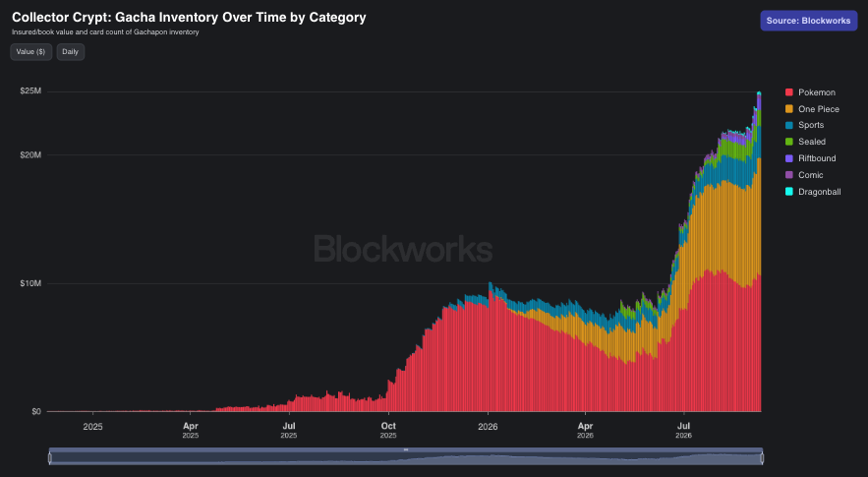
Task: Toggle the One Piece legend color swatch
Action: pos(788,109)
